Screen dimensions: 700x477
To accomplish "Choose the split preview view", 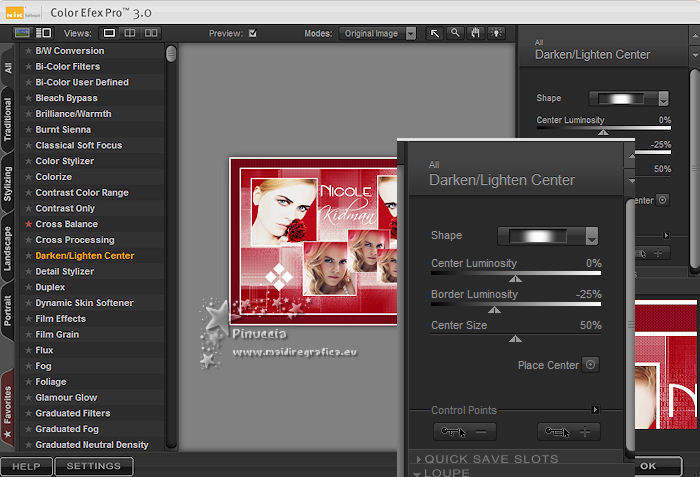I will 130,33.
